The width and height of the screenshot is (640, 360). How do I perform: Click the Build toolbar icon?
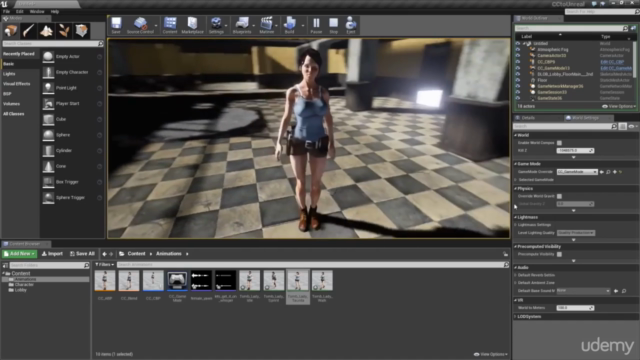point(290,25)
